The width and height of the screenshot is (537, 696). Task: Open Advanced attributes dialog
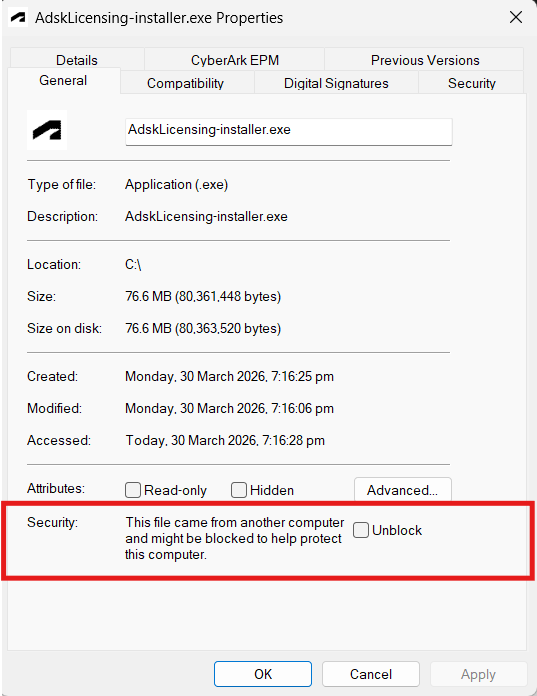coord(403,490)
